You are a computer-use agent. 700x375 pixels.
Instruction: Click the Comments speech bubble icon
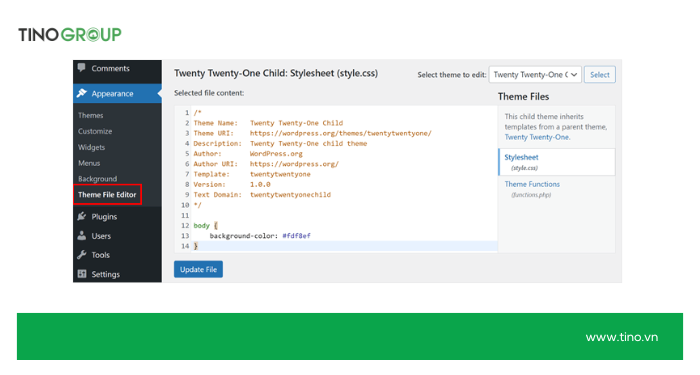(x=81, y=67)
